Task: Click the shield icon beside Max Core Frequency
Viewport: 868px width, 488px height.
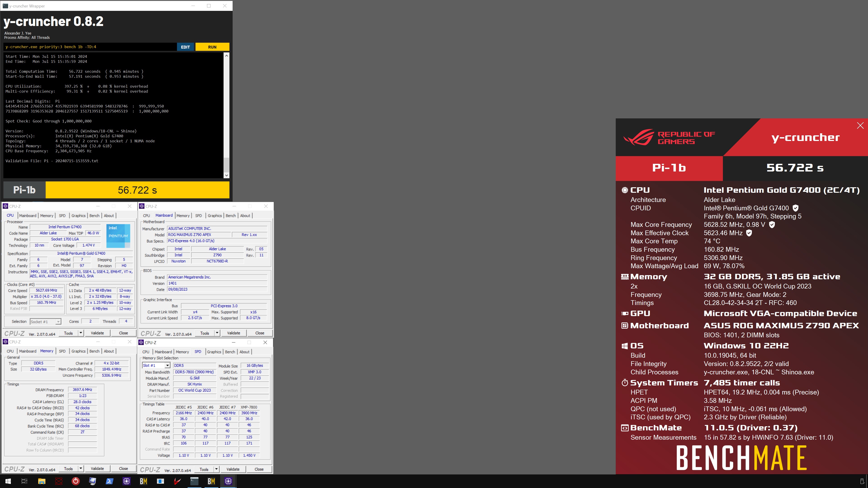Action: click(x=772, y=225)
